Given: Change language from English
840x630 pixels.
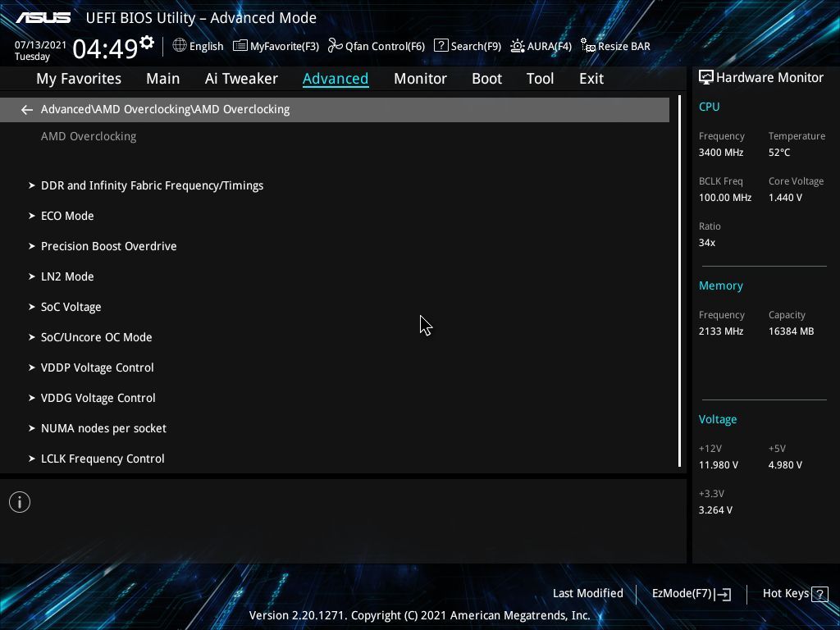Looking at the screenshot, I should click(x=206, y=47).
